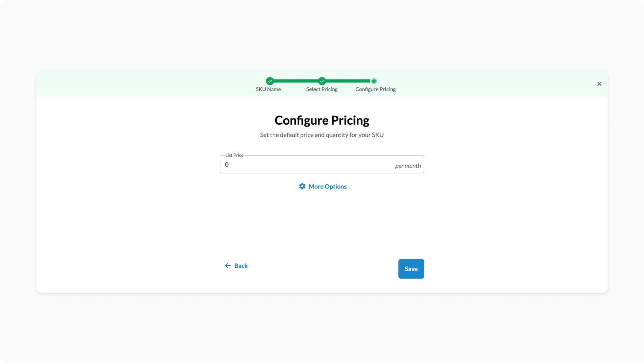Click the Select Pricing step checkmark icon
This screenshot has height=363, width=644.
(322, 81)
